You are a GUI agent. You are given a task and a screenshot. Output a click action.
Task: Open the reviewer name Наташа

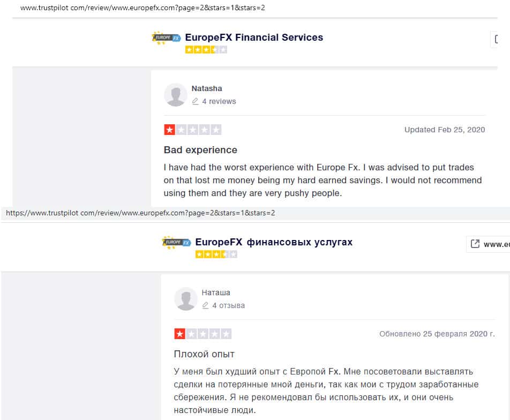pos(216,292)
